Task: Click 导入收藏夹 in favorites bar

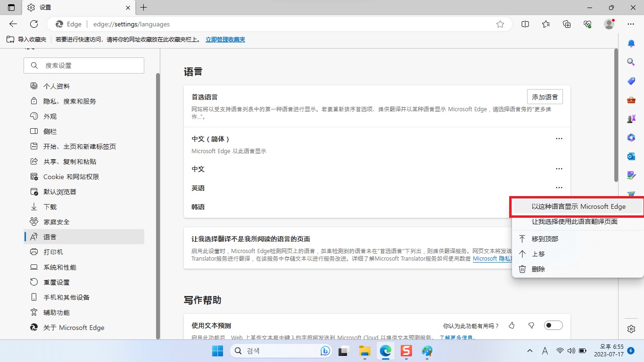Action: tap(26, 40)
